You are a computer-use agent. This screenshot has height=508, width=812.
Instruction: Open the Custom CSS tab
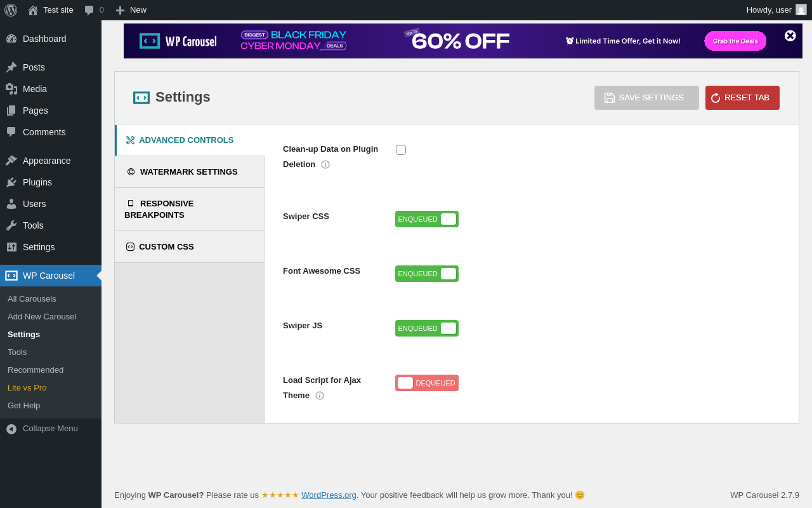[x=166, y=247]
